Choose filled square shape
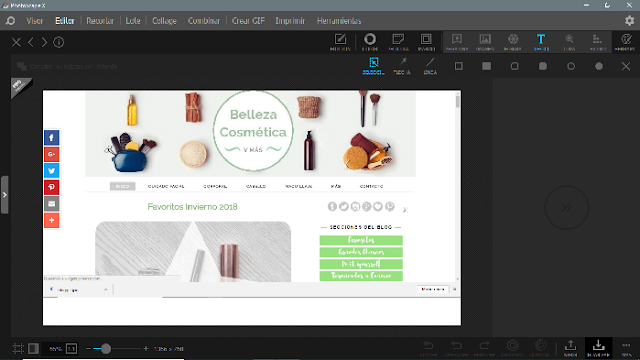The height and width of the screenshot is (360, 640). (487, 66)
